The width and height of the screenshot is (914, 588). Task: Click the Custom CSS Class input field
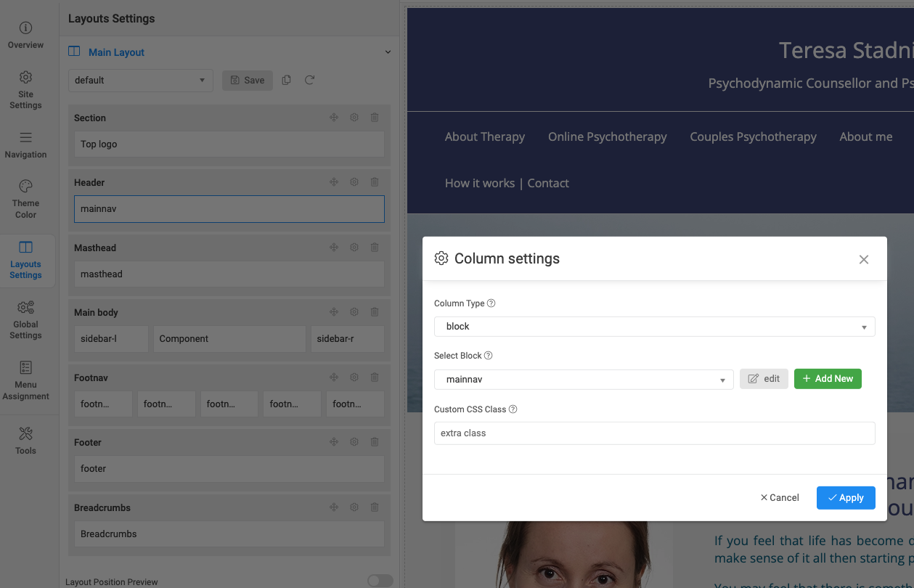[654, 433]
